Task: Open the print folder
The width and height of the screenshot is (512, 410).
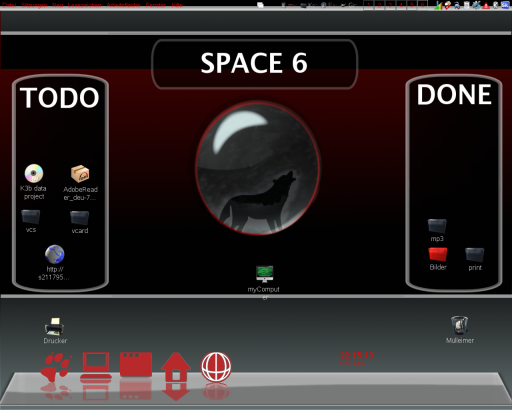Action: click(x=475, y=255)
